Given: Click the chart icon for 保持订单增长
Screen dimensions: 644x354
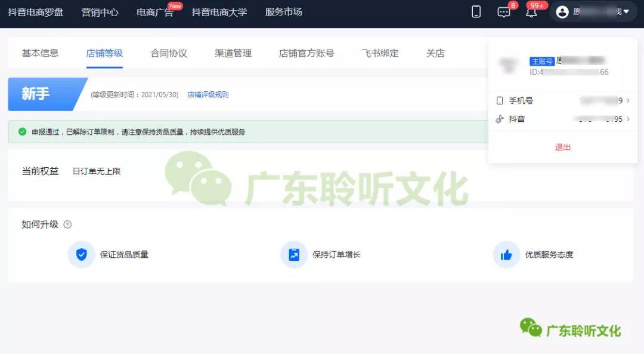Looking at the screenshot, I should 294,254.
